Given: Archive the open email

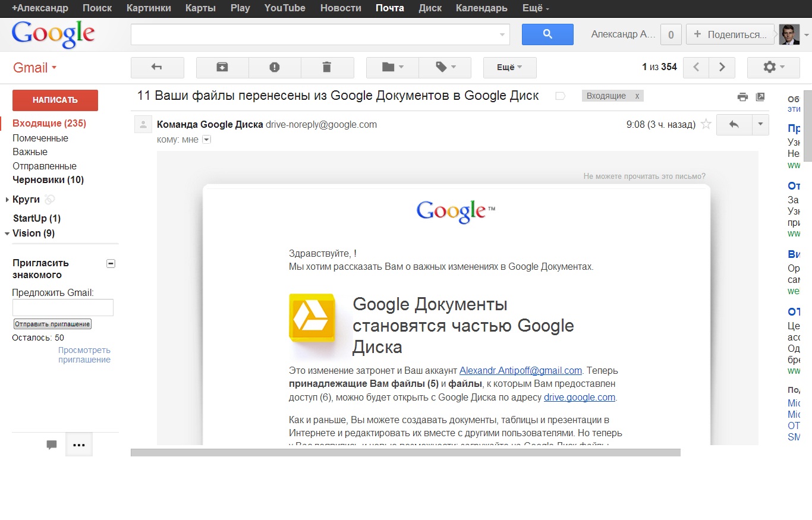Looking at the screenshot, I should [x=222, y=68].
